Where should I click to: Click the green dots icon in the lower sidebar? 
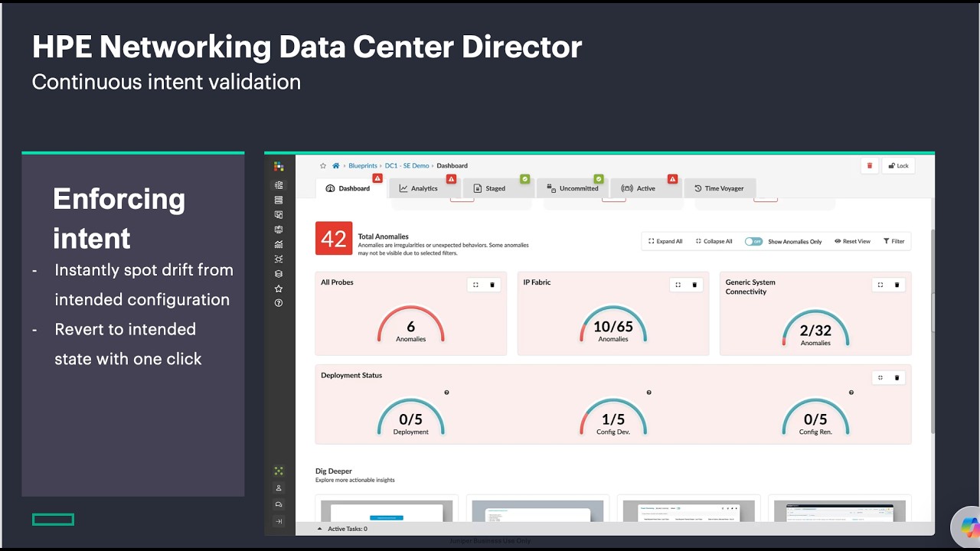click(279, 471)
